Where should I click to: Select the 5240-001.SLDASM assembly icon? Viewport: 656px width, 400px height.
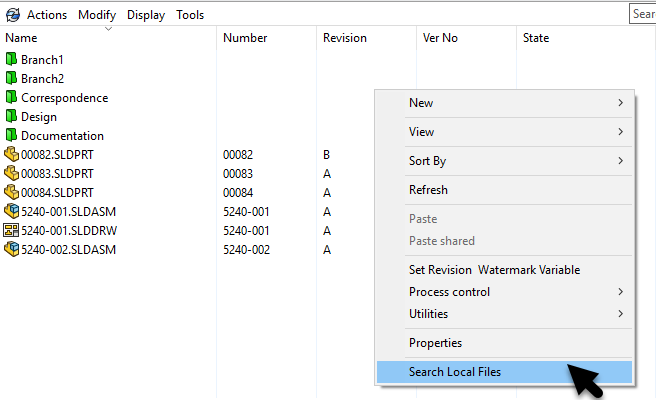point(12,211)
